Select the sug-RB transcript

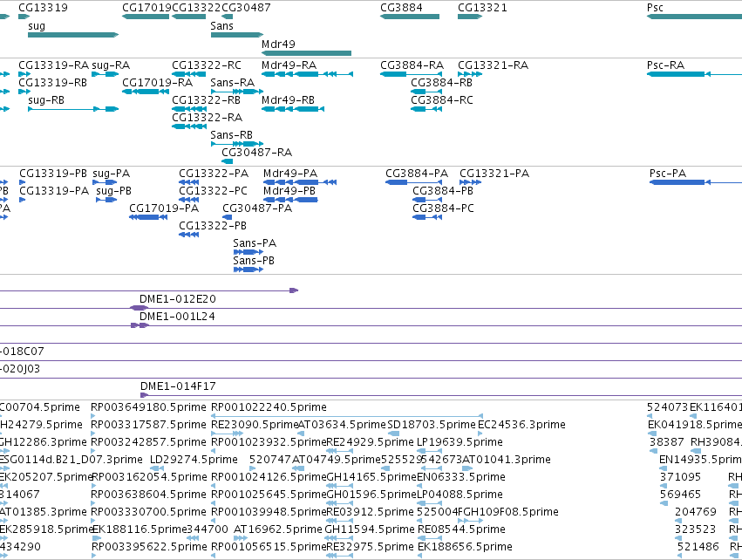(x=46, y=100)
